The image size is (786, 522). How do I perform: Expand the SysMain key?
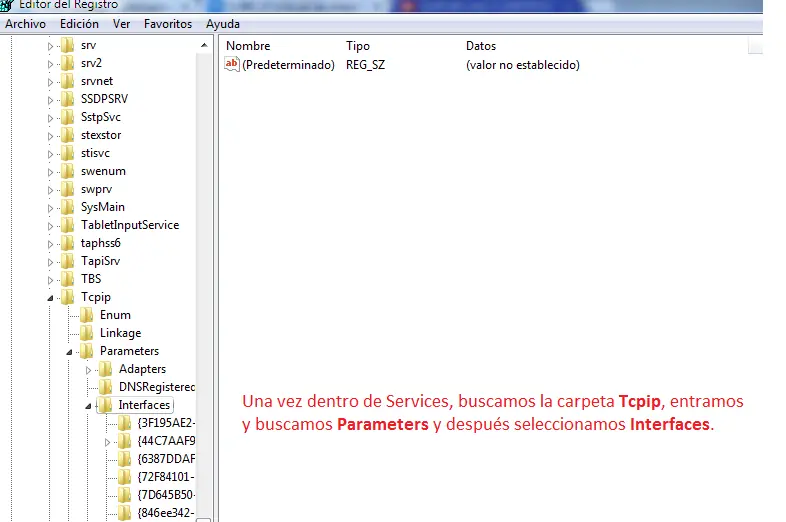[50, 208]
